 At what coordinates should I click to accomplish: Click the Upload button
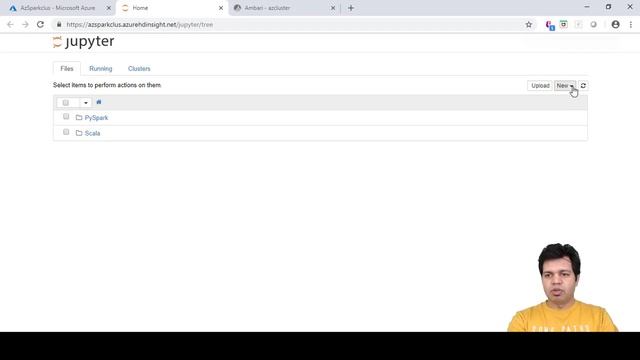pos(540,86)
